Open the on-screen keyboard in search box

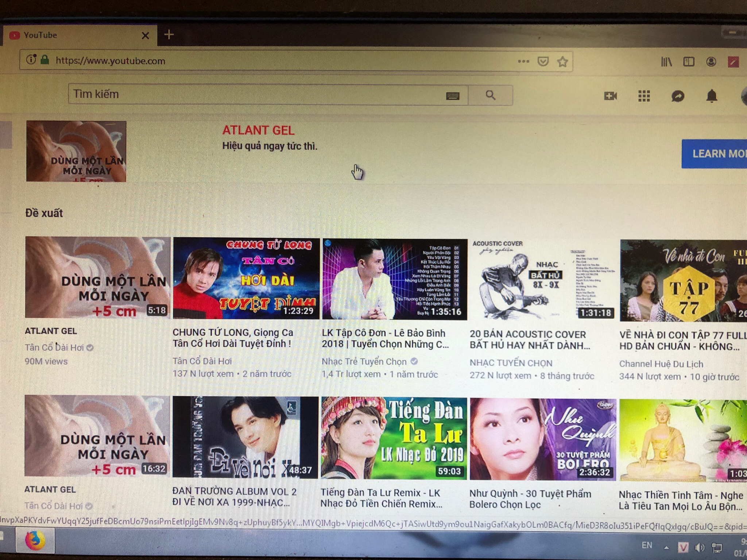[x=453, y=96]
